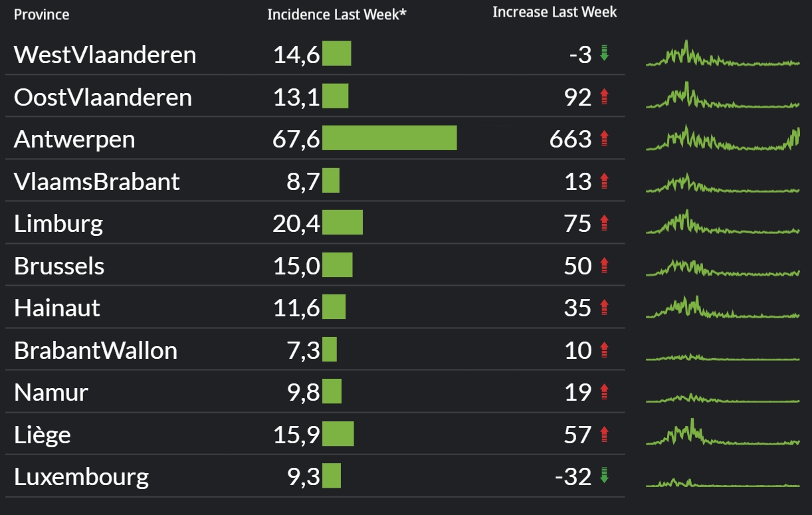Click the red up arrow for Brussels
Viewport: 812px width, 515px height.
(604, 266)
